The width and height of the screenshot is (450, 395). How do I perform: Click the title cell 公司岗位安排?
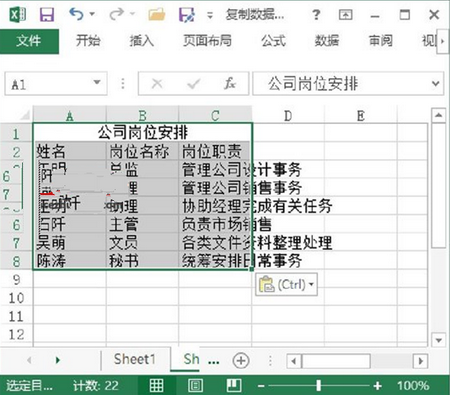pyautogui.click(x=142, y=133)
